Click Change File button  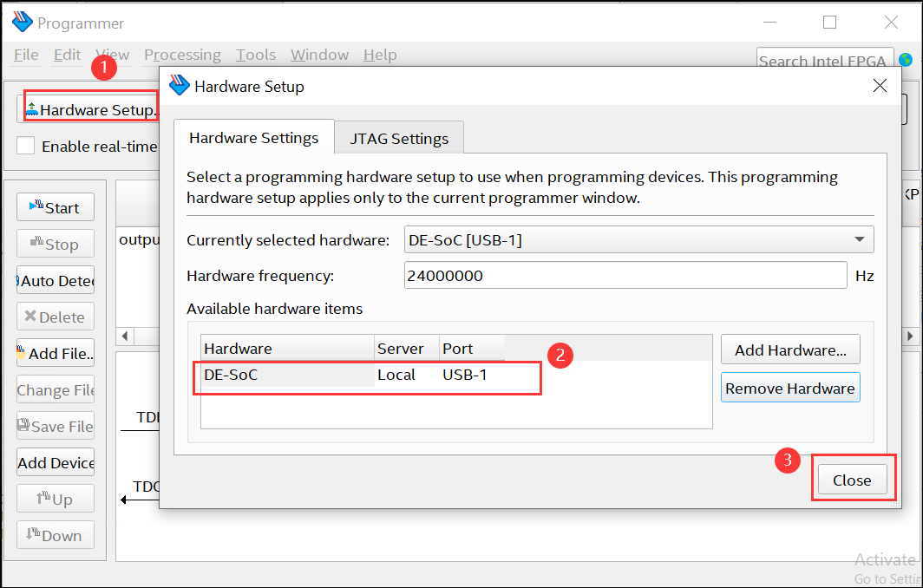(x=56, y=389)
